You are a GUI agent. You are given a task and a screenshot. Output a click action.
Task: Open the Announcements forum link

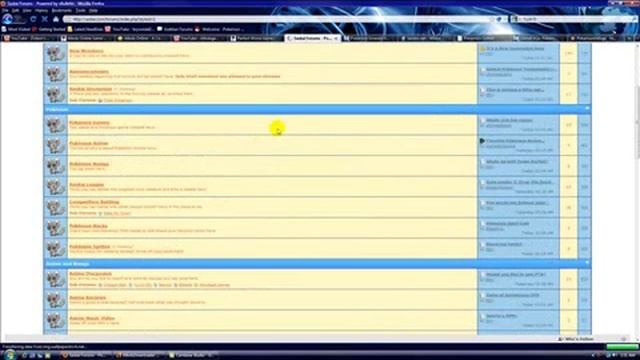(x=89, y=72)
